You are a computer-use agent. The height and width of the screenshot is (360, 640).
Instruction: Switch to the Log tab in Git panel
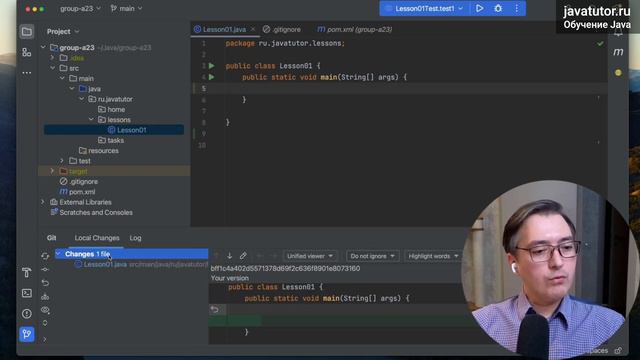(136, 238)
